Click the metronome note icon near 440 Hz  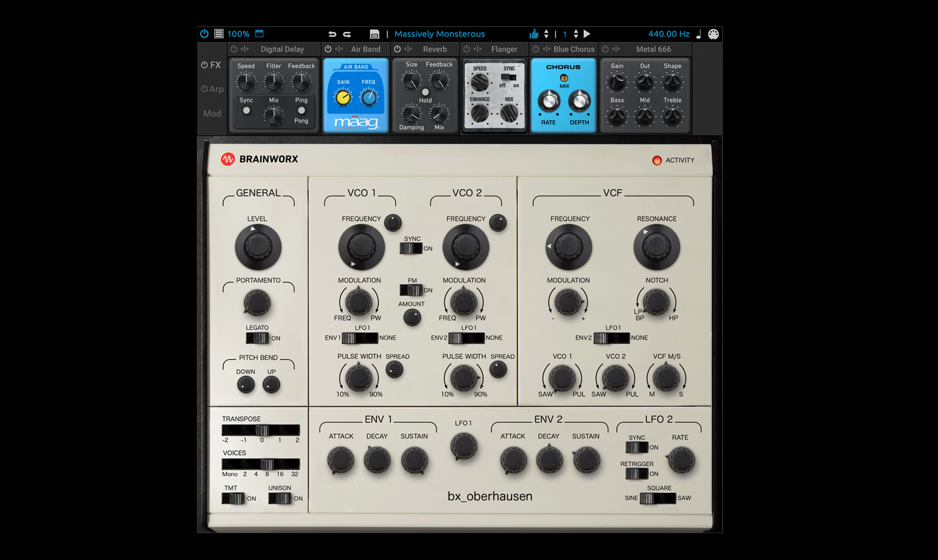click(698, 34)
